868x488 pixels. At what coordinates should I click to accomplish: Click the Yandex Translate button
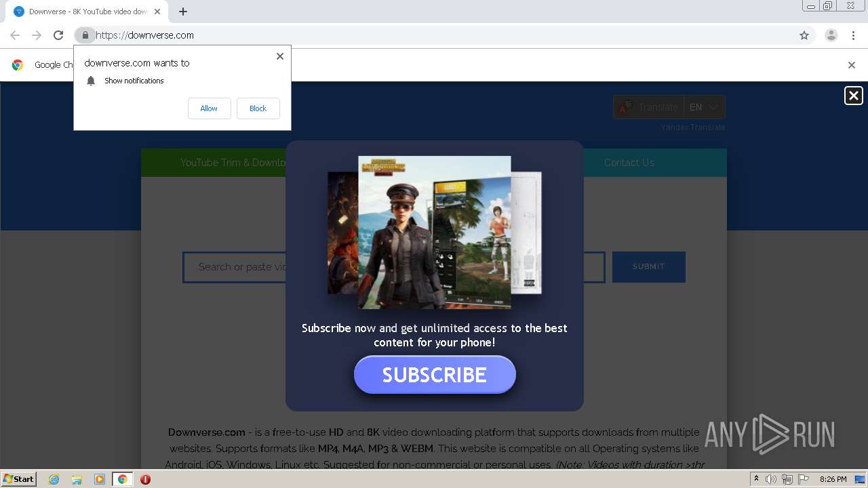coord(649,107)
